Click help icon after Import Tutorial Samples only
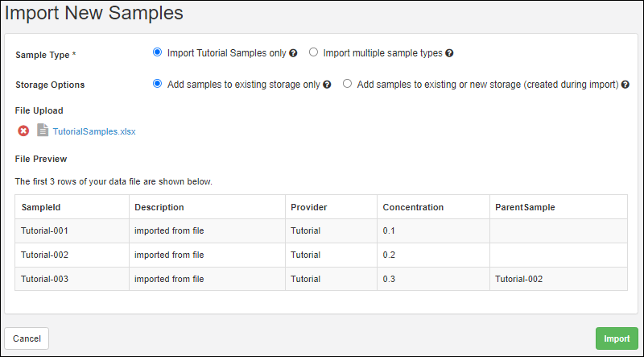The height and width of the screenshot is (357, 644). coord(294,54)
